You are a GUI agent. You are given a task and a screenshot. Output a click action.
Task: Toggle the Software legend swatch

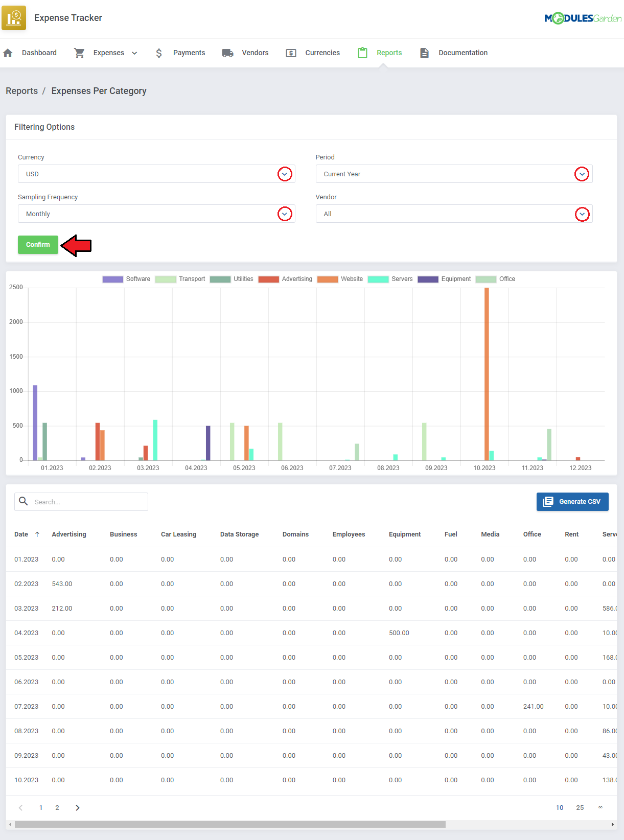tap(112, 279)
